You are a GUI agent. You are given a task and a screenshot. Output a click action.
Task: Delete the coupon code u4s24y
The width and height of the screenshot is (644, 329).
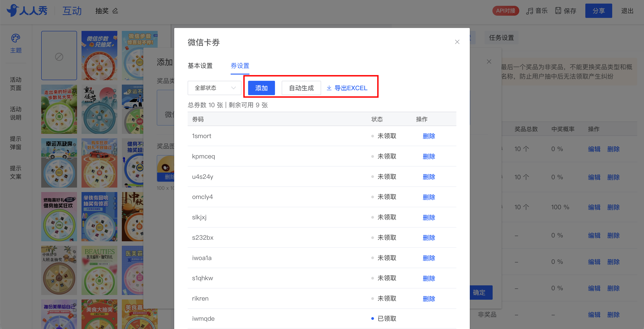tap(429, 177)
